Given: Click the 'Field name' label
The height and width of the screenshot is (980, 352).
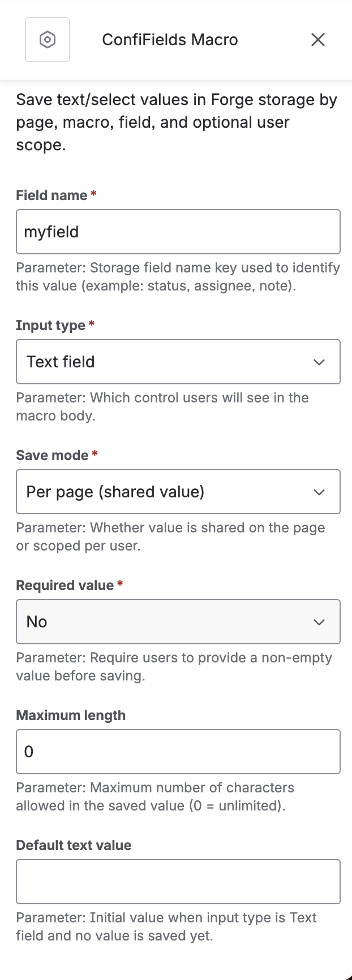Looking at the screenshot, I should [51, 196].
